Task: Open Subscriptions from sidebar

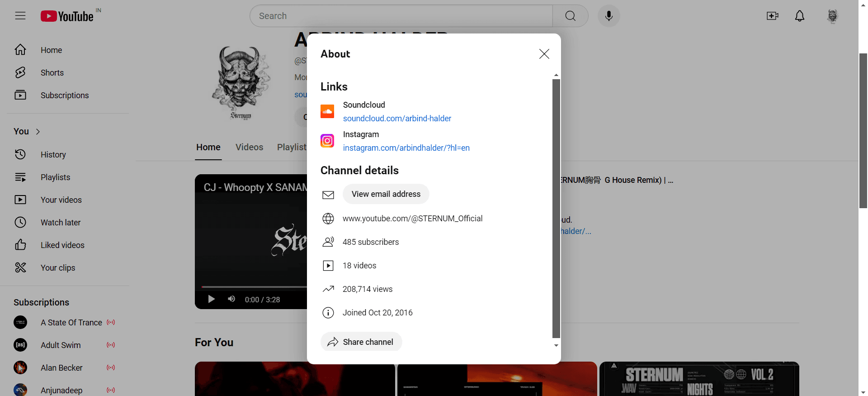Action: 68,95
